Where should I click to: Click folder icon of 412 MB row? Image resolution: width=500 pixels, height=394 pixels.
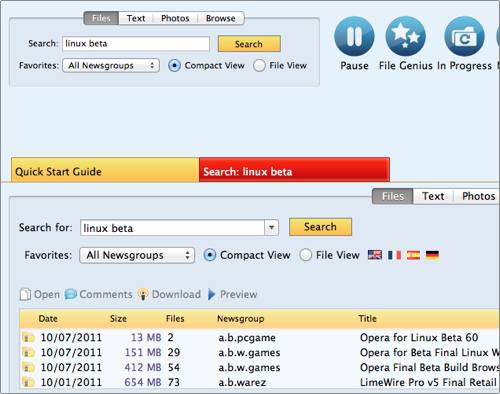pos(28,367)
